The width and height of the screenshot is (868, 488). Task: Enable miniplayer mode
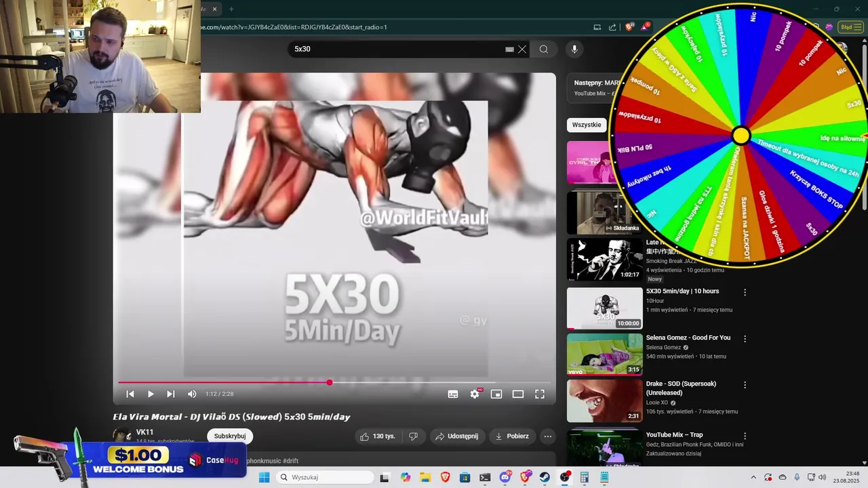[x=496, y=394]
